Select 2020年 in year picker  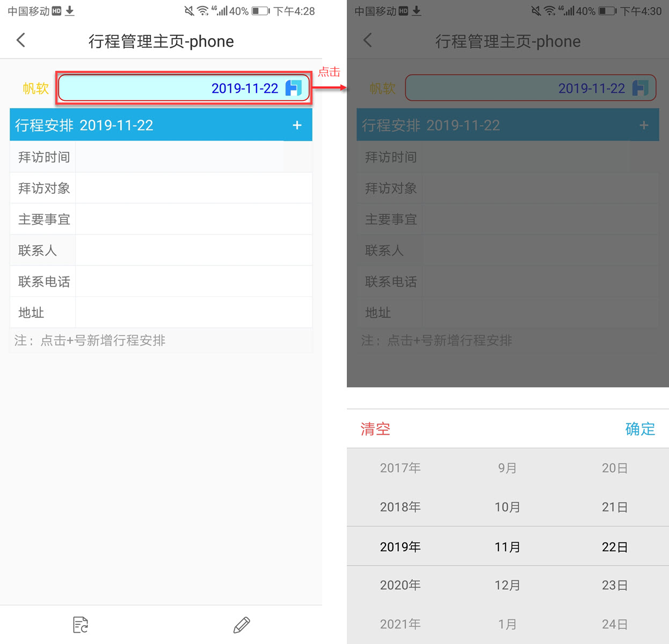[x=400, y=586]
